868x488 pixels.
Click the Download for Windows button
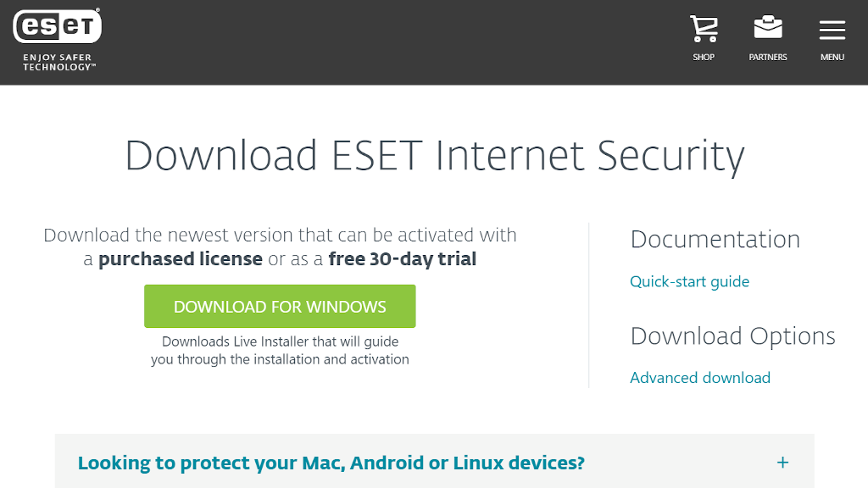pos(280,306)
